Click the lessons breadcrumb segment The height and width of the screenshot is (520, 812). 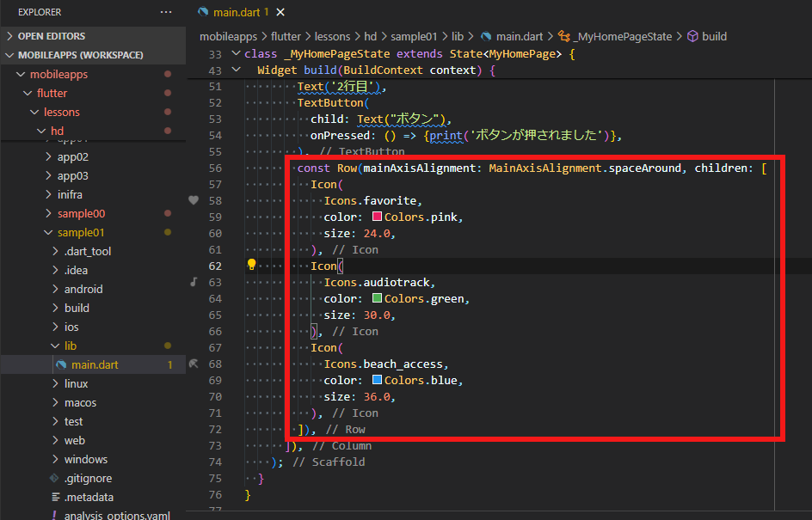point(335,36)
